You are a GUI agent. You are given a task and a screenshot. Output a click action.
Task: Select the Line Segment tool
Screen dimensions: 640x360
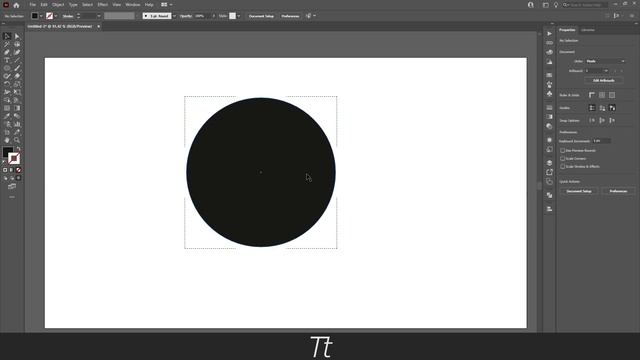tap(17, 60)
